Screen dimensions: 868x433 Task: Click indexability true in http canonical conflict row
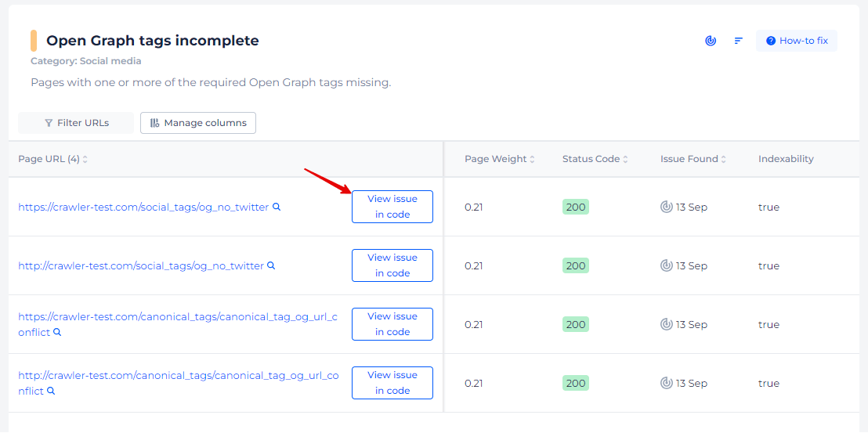tap(769, 383)
